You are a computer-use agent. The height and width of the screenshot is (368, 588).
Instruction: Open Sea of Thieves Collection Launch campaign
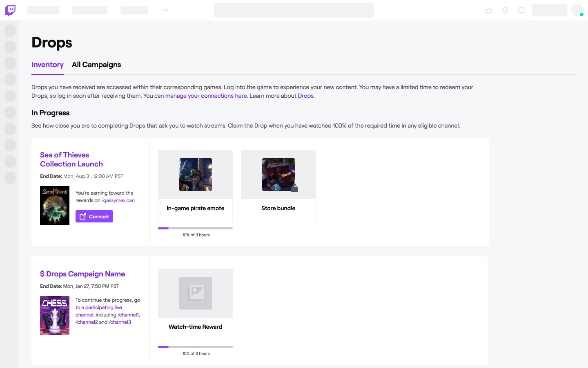pos(71,159)
